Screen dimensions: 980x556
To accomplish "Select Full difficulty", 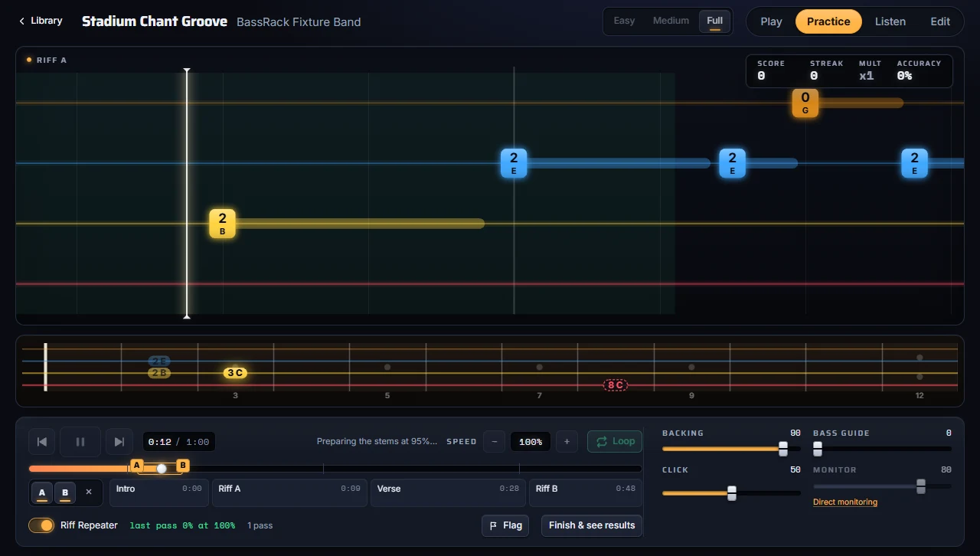I will pos(715,21).
